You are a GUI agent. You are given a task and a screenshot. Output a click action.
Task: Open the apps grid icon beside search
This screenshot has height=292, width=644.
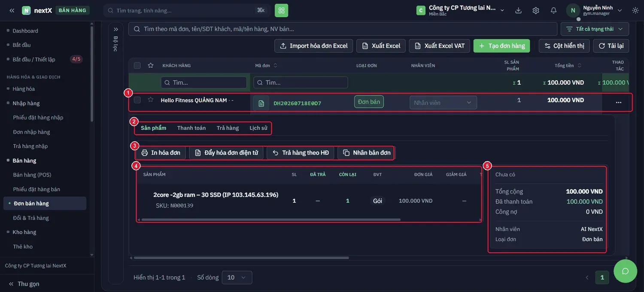pos(282,10)
